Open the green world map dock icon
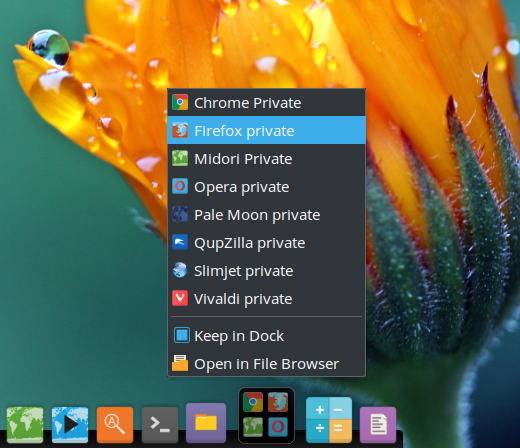 pyautogui.click(x=25, y=425)
